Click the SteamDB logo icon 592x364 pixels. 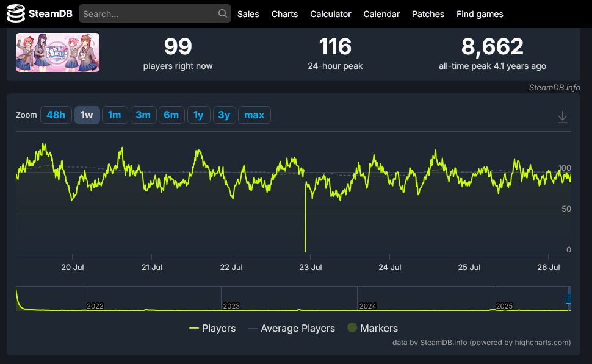[x=16, y=13]
